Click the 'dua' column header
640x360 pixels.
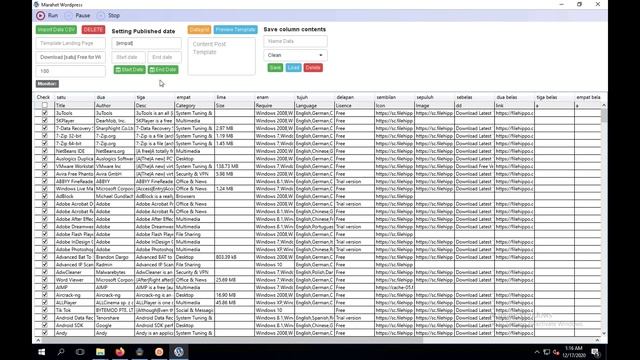coord(115,98)
